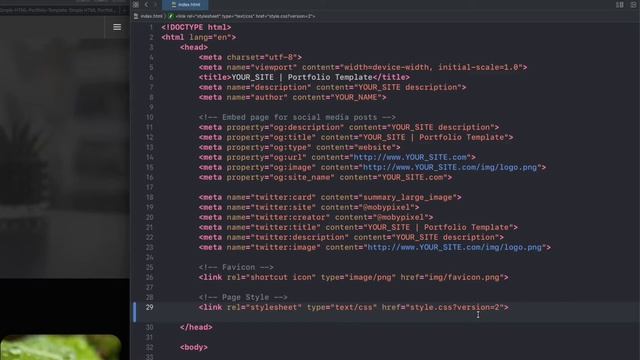Click the YOUR_NAME author value on line 8

click(356, 97)
